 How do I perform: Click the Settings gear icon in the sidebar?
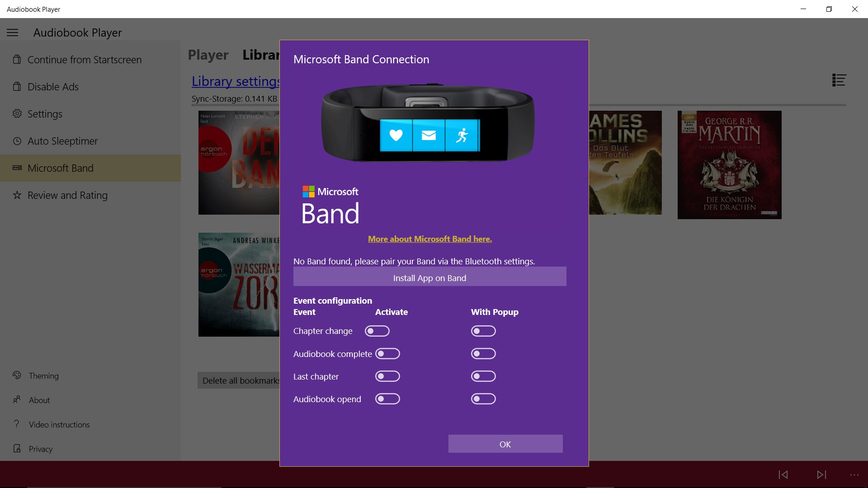[x=17, y=114]
